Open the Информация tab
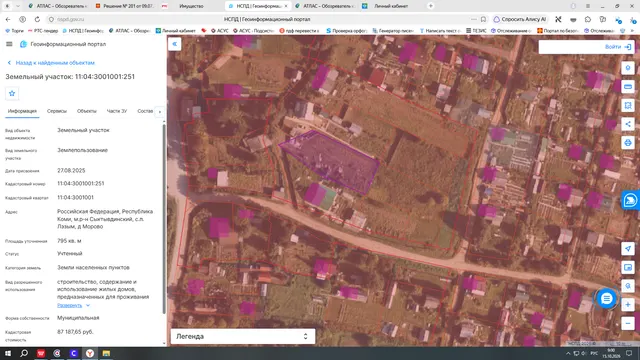The image size is (640, 360). pos(22,111)
